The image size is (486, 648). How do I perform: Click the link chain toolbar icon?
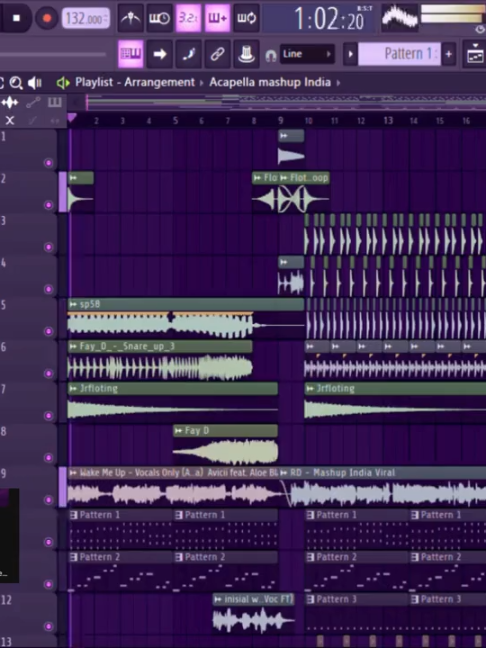(217, 54)
